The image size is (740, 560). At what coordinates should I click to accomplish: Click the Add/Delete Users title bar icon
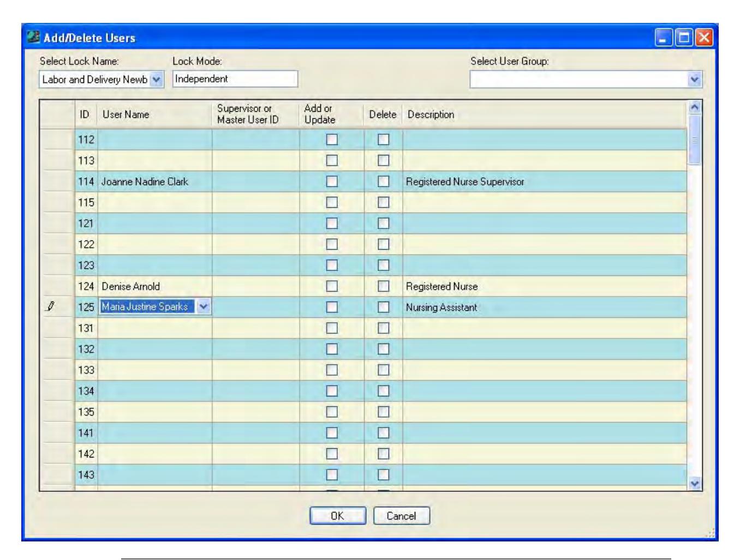coord(34,38)
